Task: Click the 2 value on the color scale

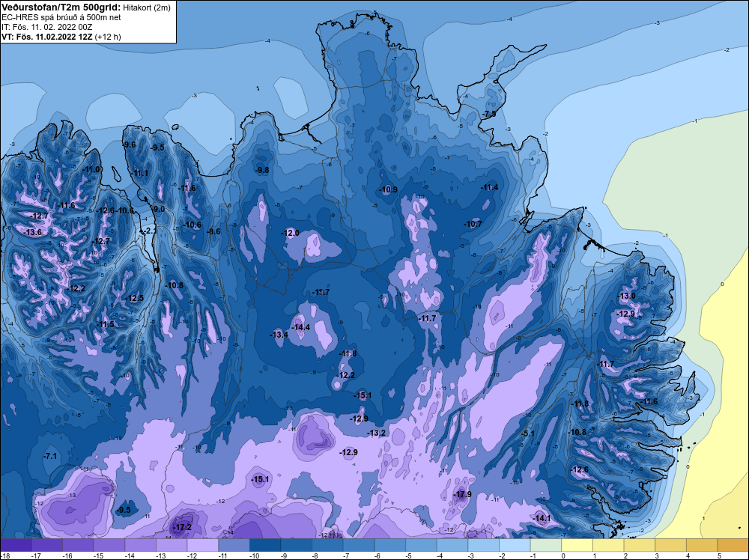Action: 625,556
